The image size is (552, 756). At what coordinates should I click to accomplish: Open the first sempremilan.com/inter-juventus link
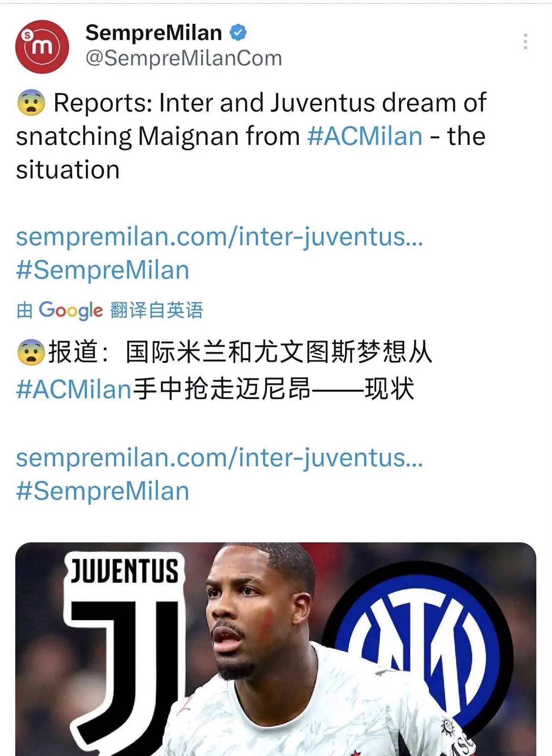220,237
